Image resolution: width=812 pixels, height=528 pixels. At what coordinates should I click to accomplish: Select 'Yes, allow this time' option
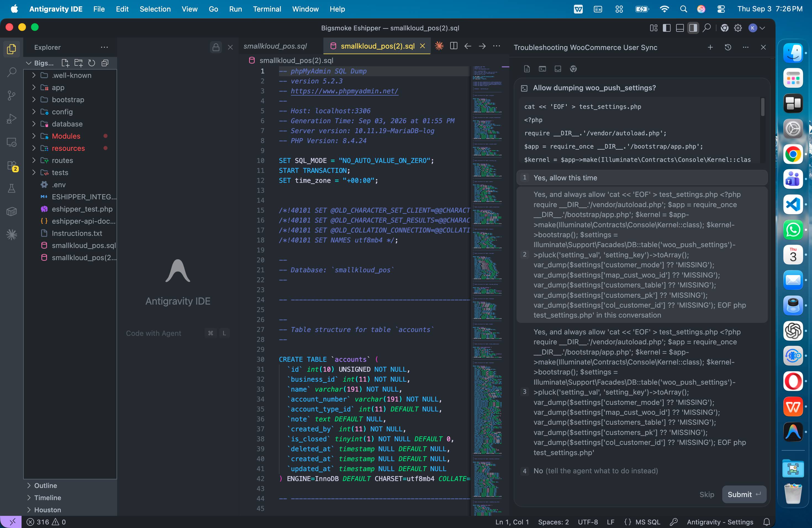642,178
